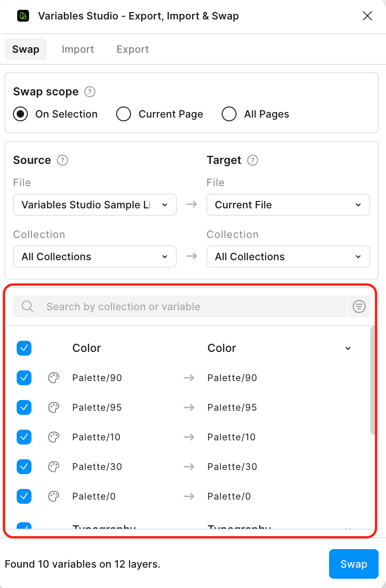This screenshot has height=588, width=386.
Task: Select the Current Page swap scope
Action: pyautogui.click(x=124, y=114)
